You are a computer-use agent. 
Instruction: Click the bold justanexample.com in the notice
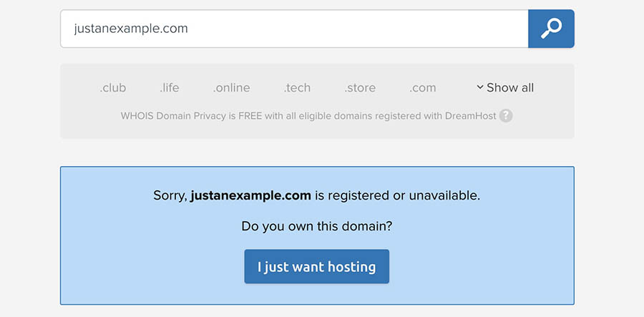(x=250, y=195)
